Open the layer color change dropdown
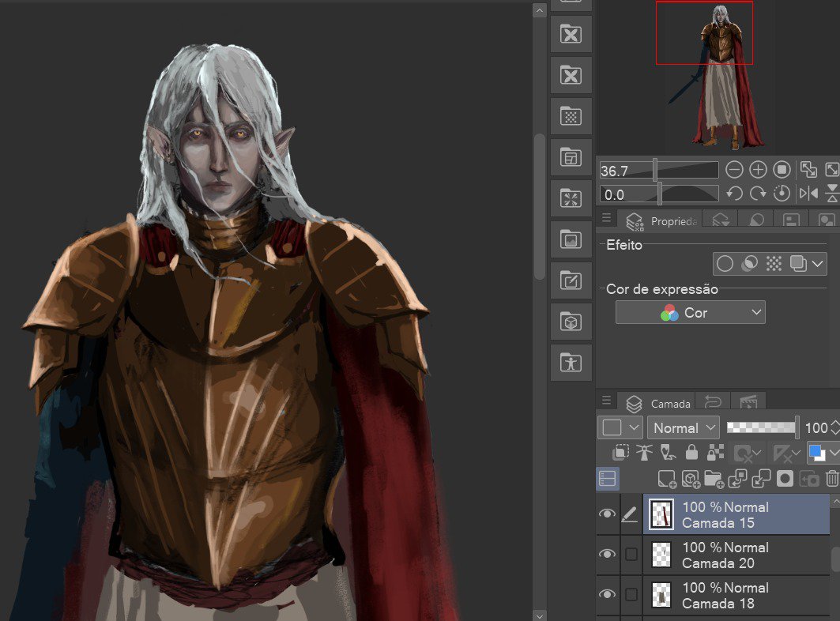The image size is (840, 621). [823, 454]
